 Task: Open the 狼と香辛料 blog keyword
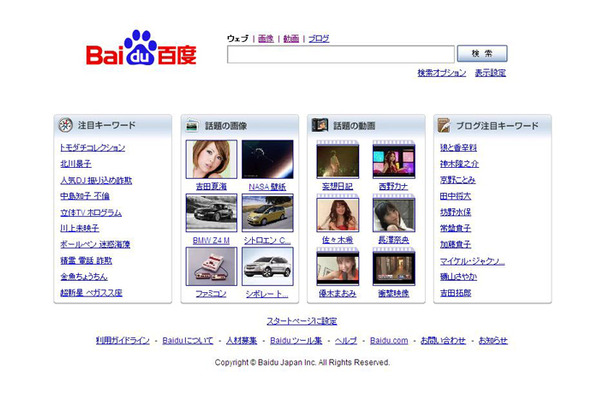pyautogui.click(x=458, y=147)
